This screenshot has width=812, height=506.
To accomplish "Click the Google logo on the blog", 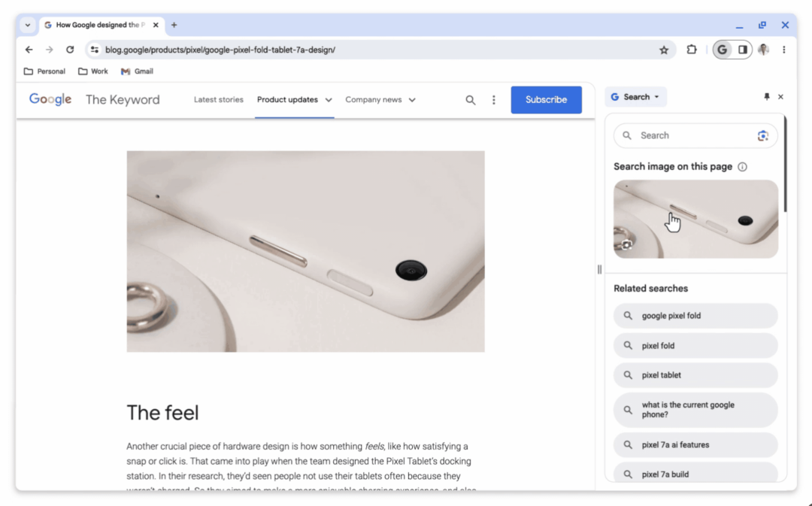I will (50, 99).
